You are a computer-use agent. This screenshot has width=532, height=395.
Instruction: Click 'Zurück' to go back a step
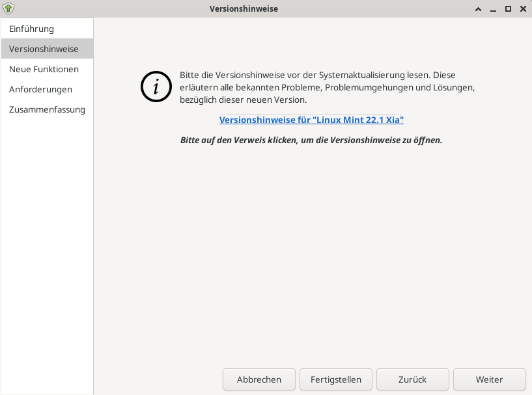(x=412, y=379)
